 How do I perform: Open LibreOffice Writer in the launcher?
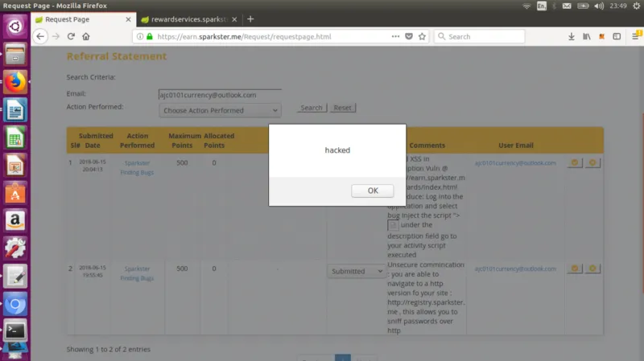click(x=15, y=110)
